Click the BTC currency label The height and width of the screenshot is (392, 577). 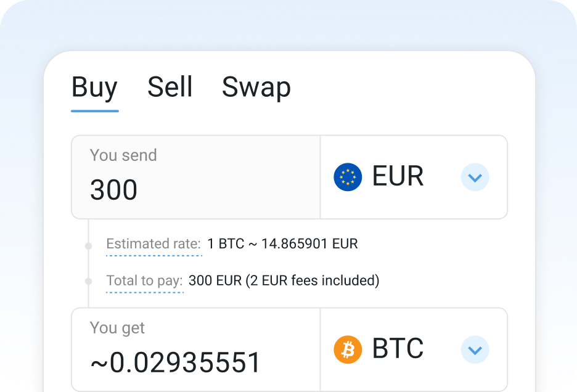398,349
